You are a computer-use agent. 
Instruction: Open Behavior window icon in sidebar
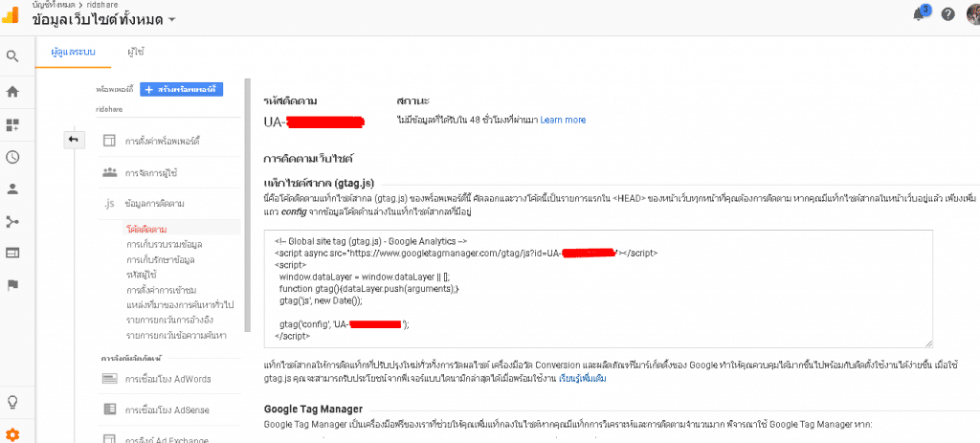(x=12, y=253)
